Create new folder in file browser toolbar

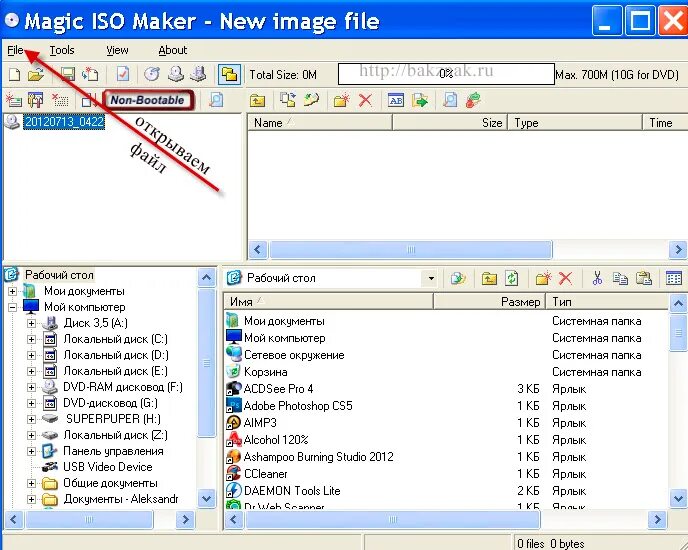(543, 278)
